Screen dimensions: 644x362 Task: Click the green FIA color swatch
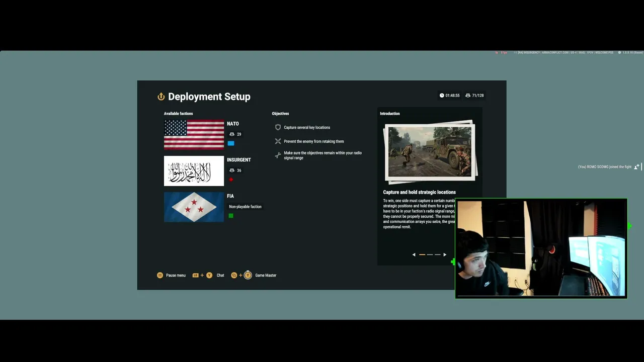coord(231,216)
